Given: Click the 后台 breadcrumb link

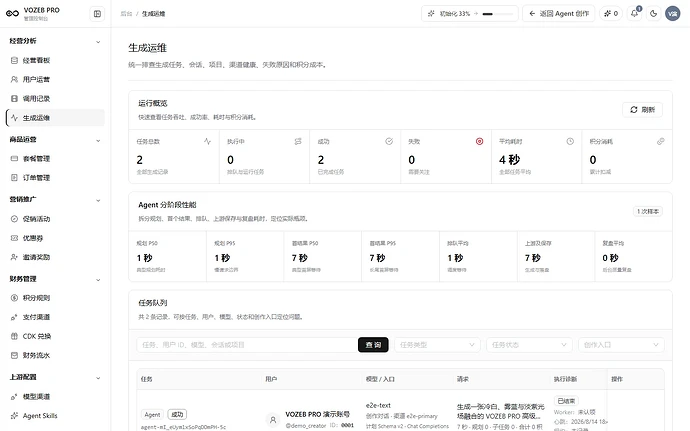Looking at the screenshot, I should (x=126, y=14).
